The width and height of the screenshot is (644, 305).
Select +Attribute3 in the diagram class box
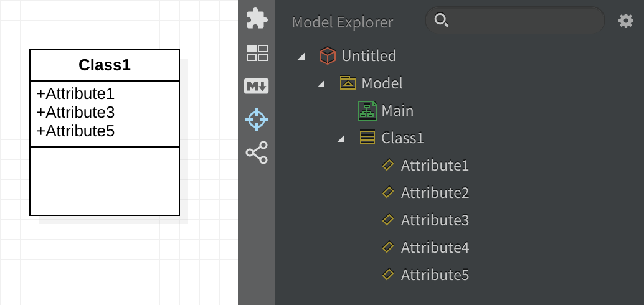pos(75,112)
